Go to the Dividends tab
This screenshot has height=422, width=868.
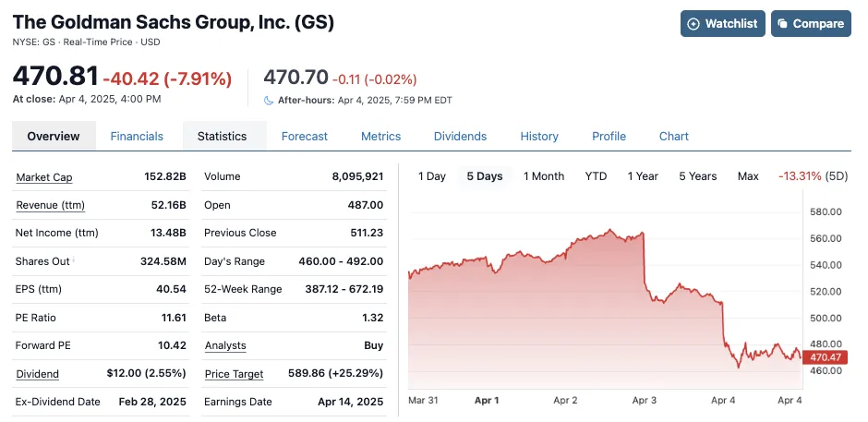460,136
